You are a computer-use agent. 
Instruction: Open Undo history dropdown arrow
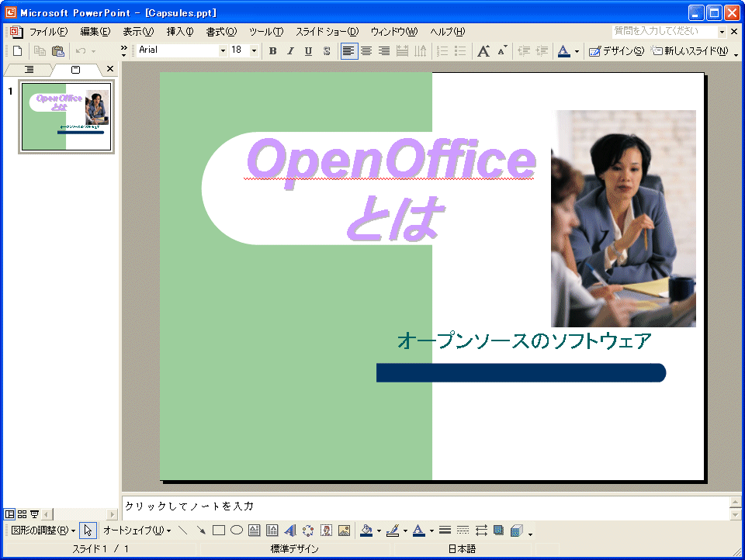click(94, 51)
